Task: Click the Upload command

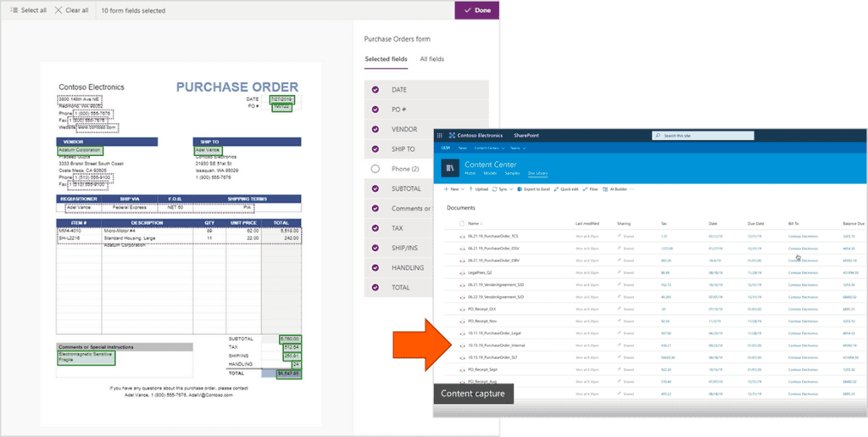Action: pyautogui.click(x=479, y=189)
